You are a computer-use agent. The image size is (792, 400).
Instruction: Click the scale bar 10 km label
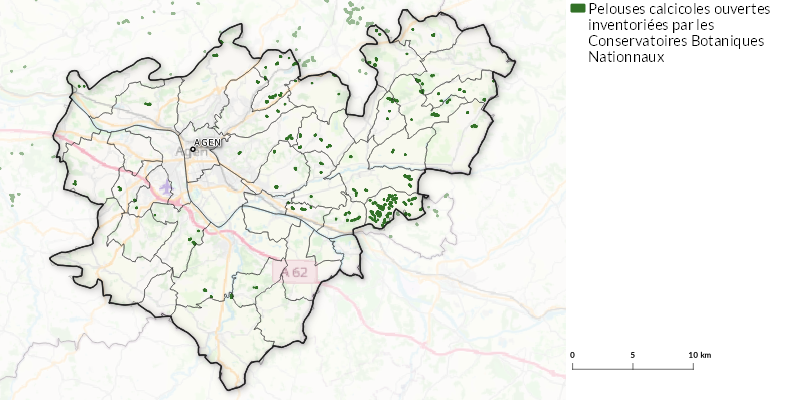click(700, 355)
